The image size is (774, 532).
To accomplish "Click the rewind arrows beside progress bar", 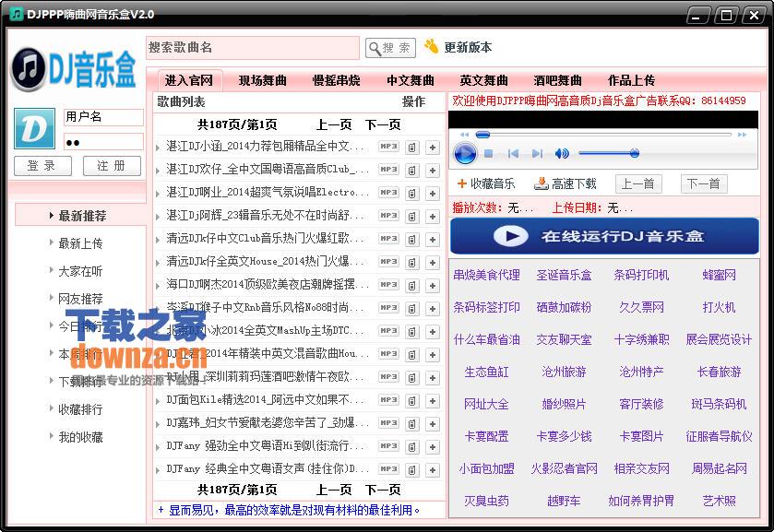I will (x=464, y=135).
